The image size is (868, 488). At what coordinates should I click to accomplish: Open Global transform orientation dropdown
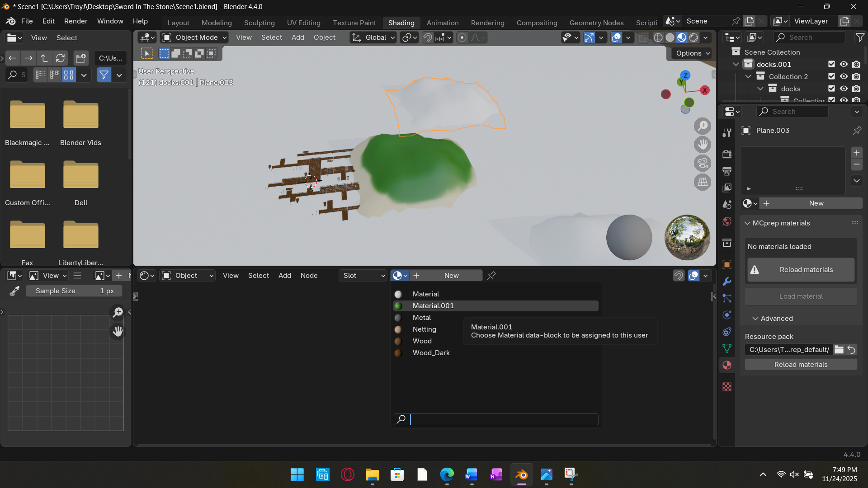pyautogui.click(x=373, y=38)
